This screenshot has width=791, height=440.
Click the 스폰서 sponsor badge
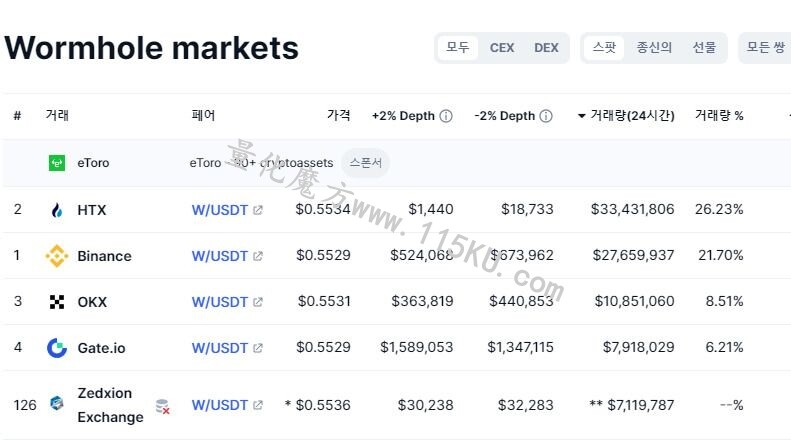click(x=366, y=163)
